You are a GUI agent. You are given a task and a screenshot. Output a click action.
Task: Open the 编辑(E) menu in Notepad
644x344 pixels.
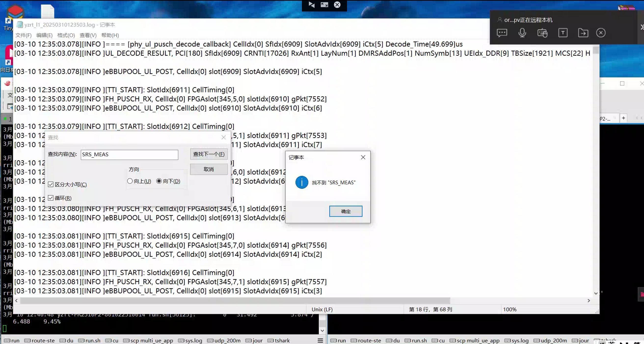click(x=44, y=35)
